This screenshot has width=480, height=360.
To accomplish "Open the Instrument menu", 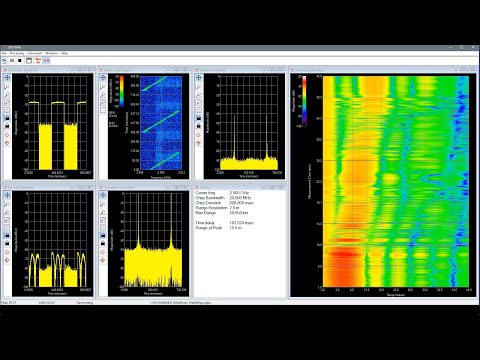I will coord(35,53).
